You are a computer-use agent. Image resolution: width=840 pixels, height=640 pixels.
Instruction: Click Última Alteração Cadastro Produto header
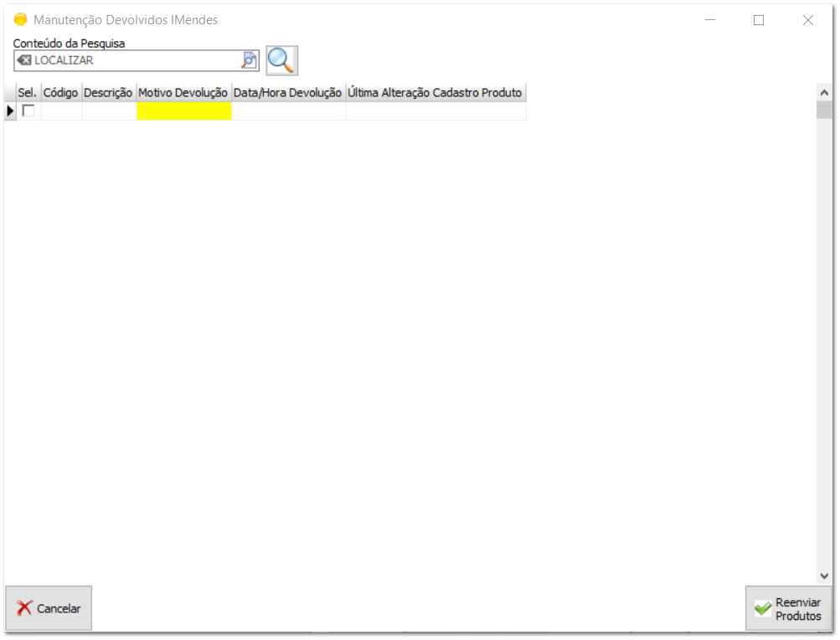pyautogui.click(x=435, y=93)
